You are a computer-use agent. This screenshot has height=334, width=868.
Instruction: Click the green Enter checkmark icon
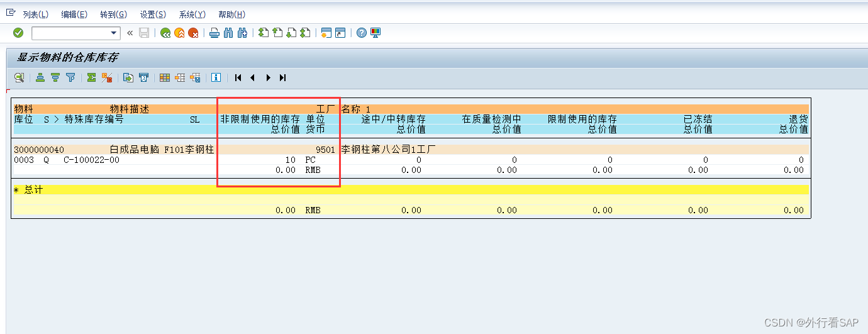[18, 33]
